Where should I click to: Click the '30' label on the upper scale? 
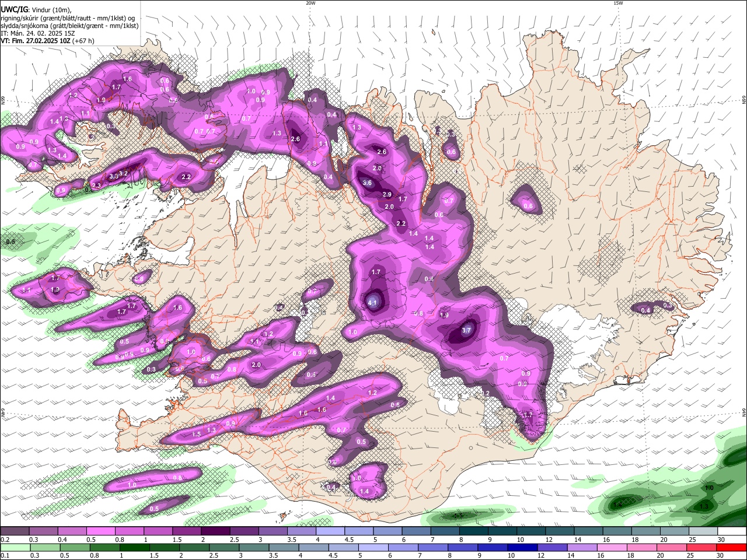[x=721, y=540]
